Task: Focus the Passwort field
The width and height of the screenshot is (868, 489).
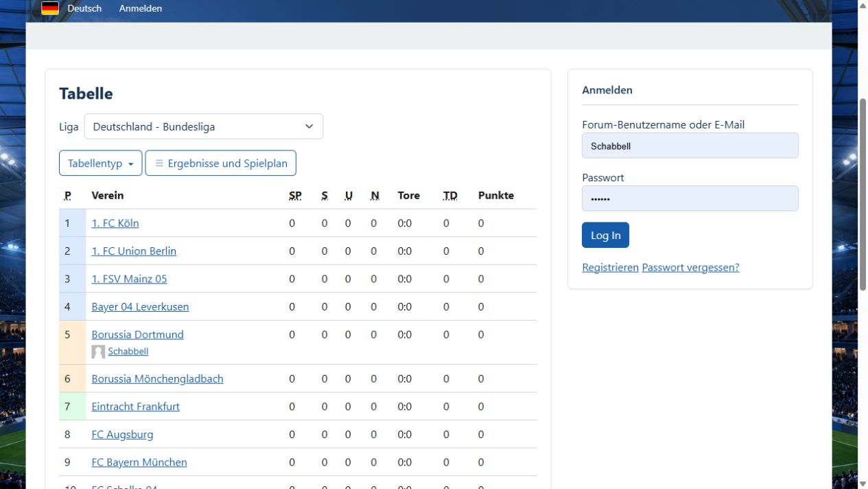Action: pyautogui.click(x=690, y=198)
